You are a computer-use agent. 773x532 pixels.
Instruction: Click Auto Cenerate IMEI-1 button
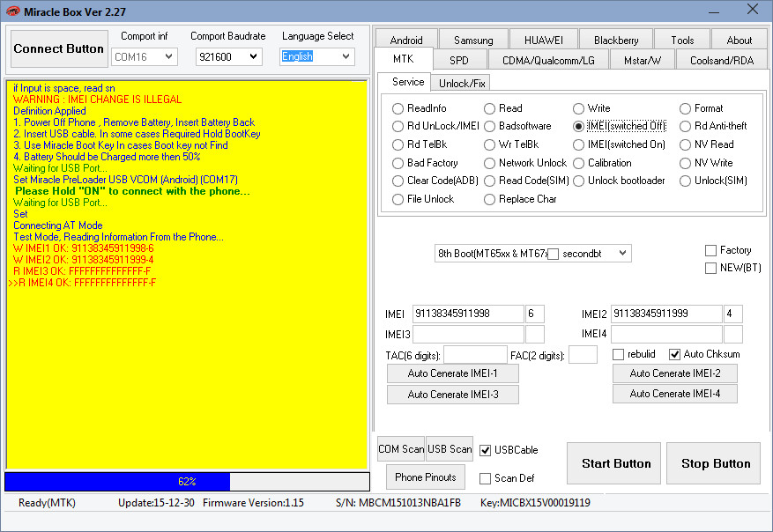[x=452, y=373]
